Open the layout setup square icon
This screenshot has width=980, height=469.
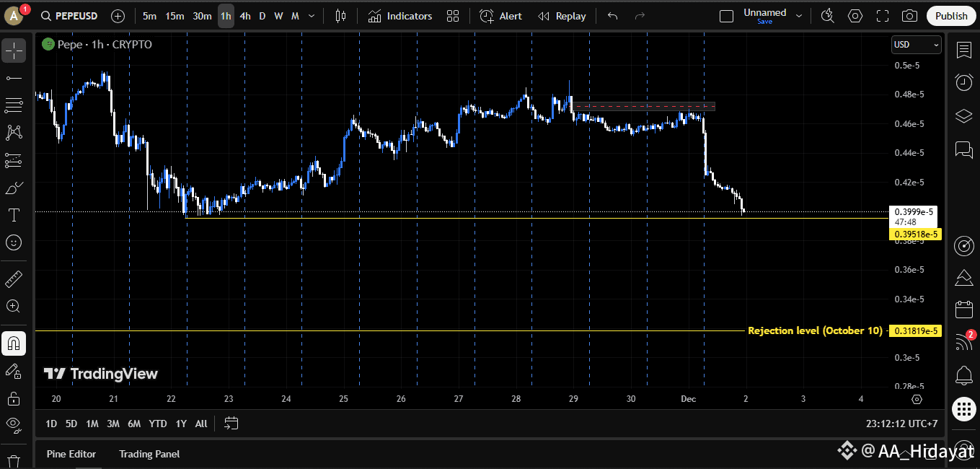click(x=727, y=16)
